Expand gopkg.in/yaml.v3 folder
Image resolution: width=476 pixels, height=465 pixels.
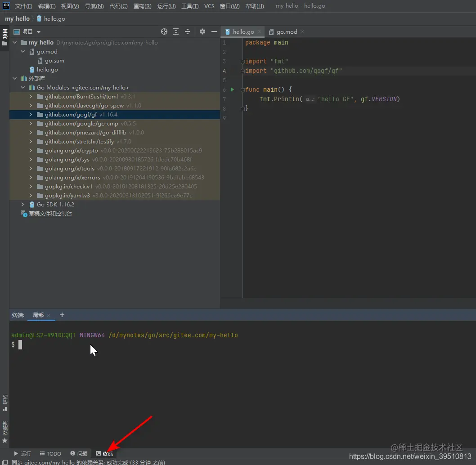click(x=31, y=196)
